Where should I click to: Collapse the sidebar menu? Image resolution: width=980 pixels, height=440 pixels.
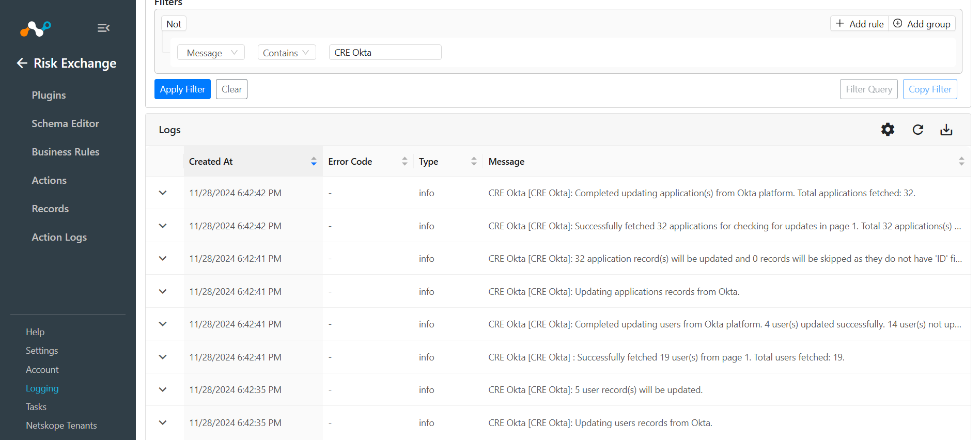point(103,28)
